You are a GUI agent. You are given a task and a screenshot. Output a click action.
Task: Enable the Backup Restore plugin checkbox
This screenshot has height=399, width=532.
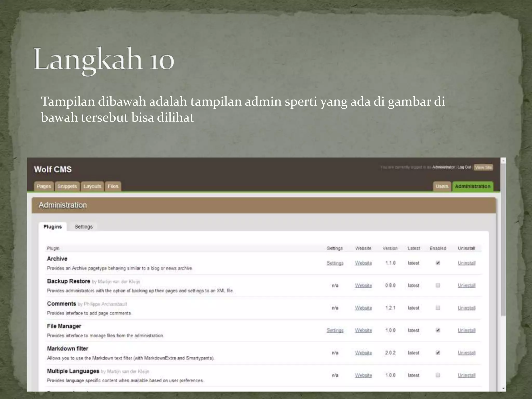pos(438,285)
